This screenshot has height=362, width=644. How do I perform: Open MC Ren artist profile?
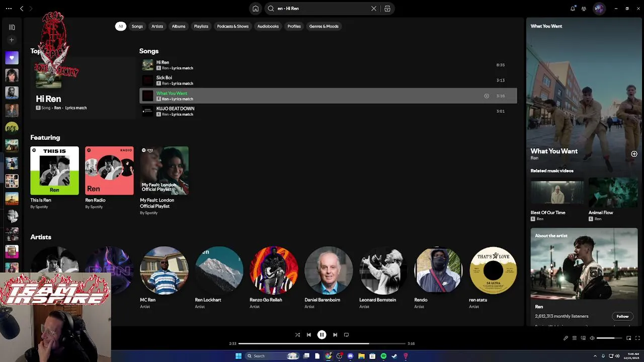(x=164, y=270)
